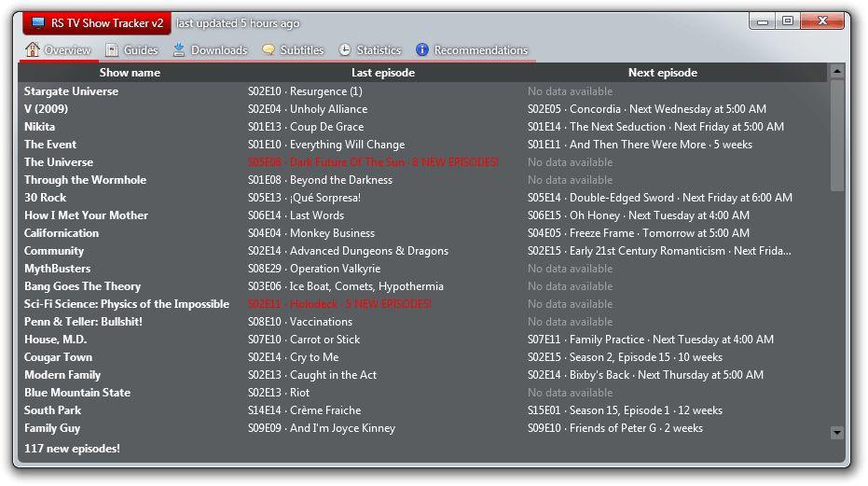This screenshot has height=486, width=868.
Task: Click the Next episode column header
Action: 662,73
